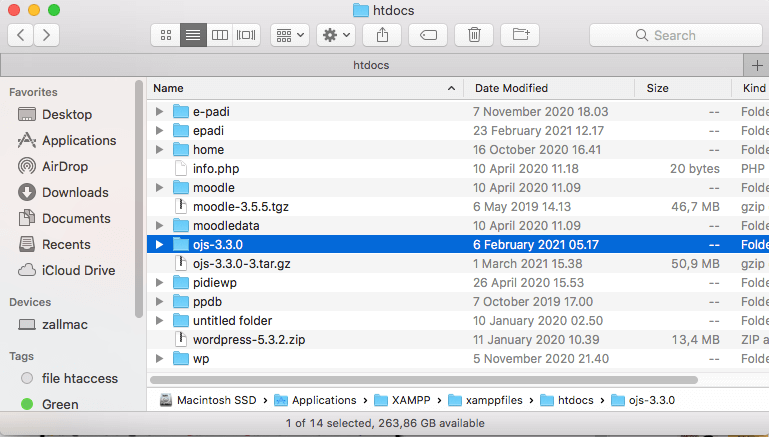Click htdocs in the path bar
Image resolution: width=769 pixels, height=437 pixels.
(567, 400)
